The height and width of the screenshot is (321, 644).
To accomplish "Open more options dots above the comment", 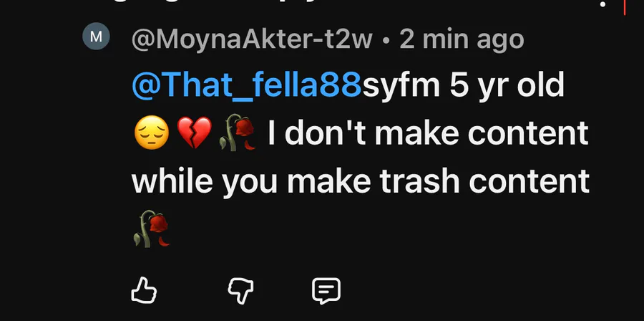I will tap(603, 4).
